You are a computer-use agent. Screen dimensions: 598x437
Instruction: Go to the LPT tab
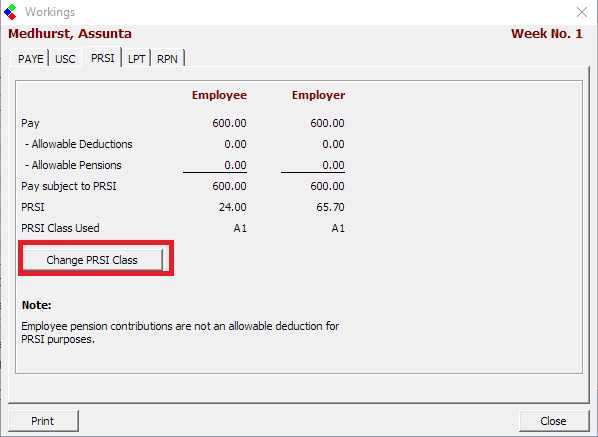click(x=136, y=59)
